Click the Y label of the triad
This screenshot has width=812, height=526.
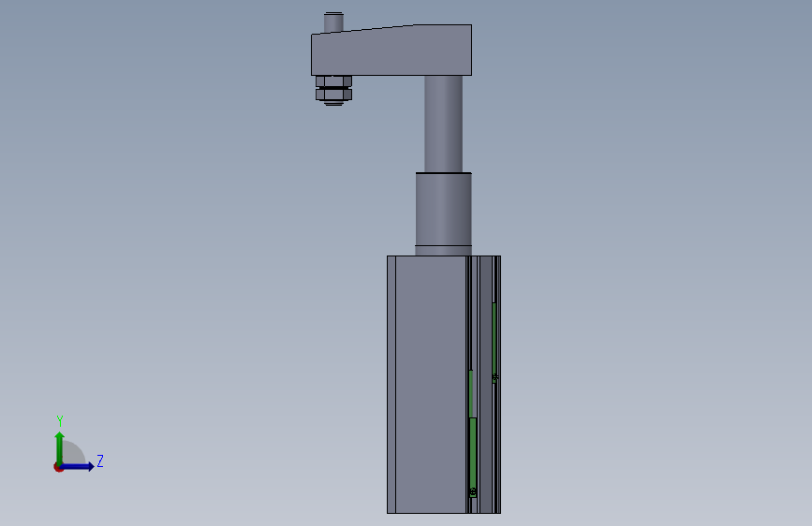coord(60,421)
